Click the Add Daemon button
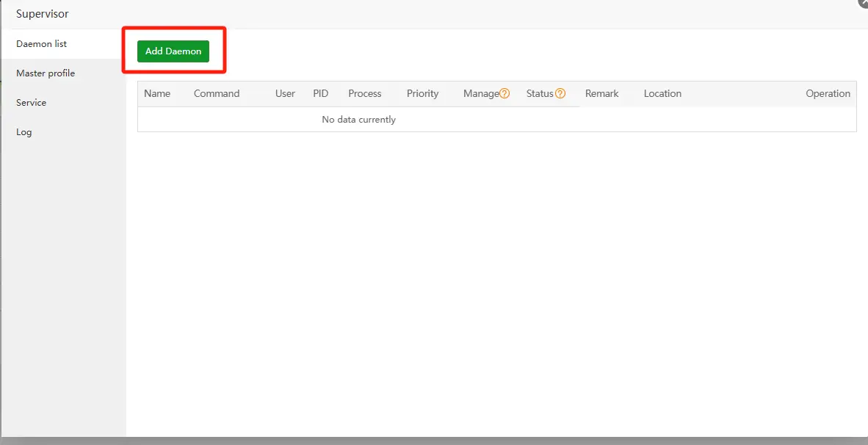The height and width of the screenshot is (445, 868). [173, 51]
